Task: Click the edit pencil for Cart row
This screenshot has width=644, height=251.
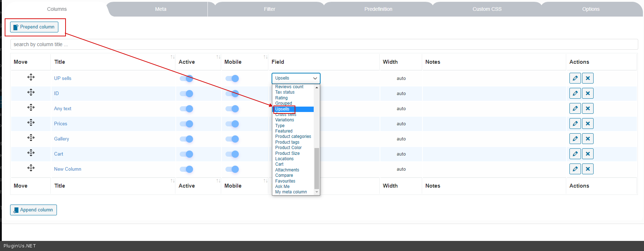Action: coord(575,154)
